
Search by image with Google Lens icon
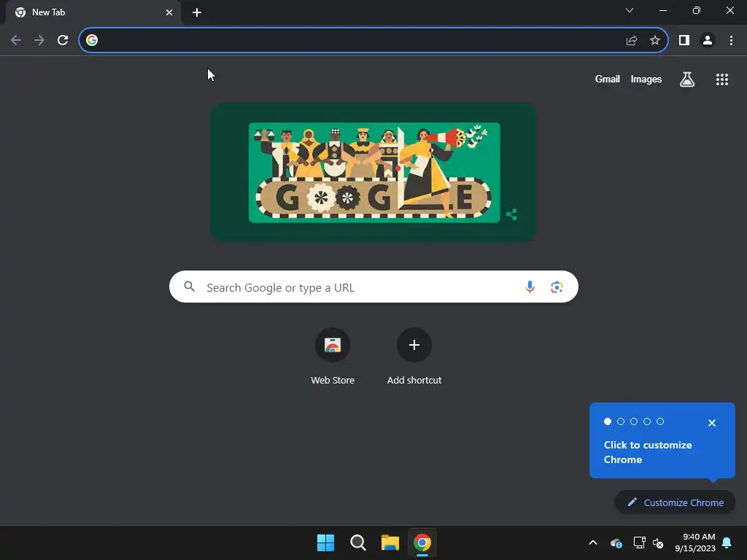557,287
